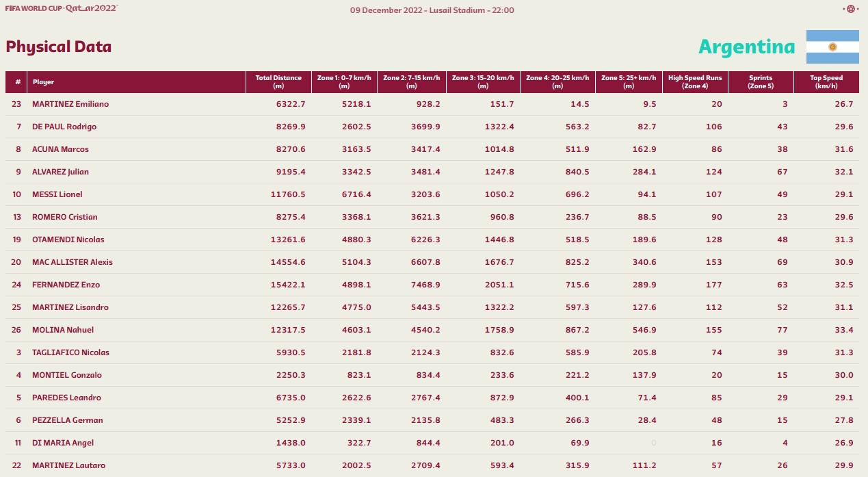Screen dimensions: 868x477
Task: Select player OTAMENDI Nicolas
Action: click(68, 240)
